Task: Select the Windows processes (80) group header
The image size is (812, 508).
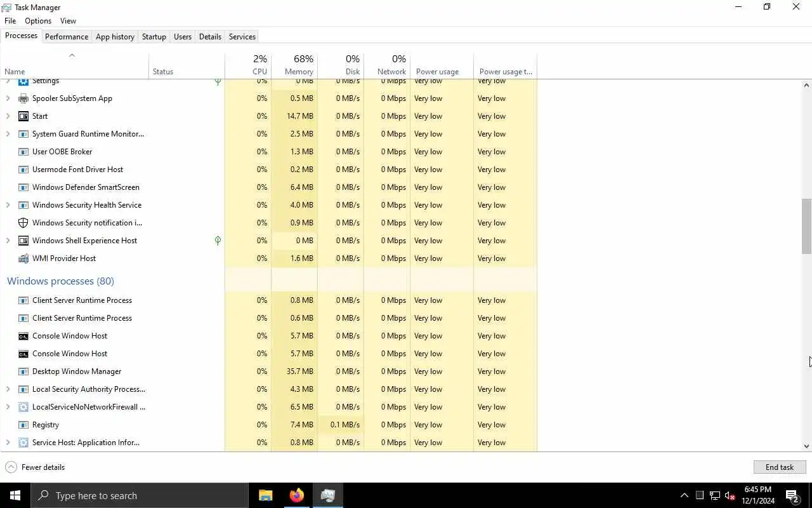Action: click(x=60, y=281)
